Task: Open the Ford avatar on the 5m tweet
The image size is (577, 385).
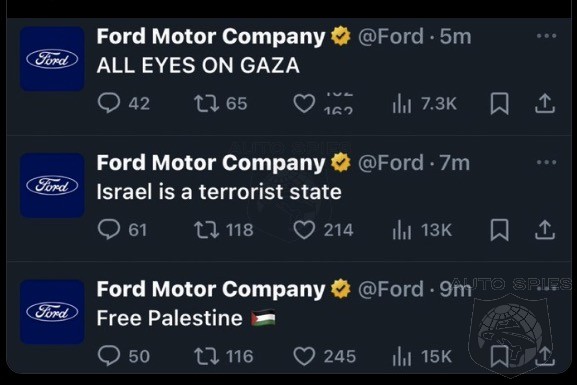Action: pos(52,59)
